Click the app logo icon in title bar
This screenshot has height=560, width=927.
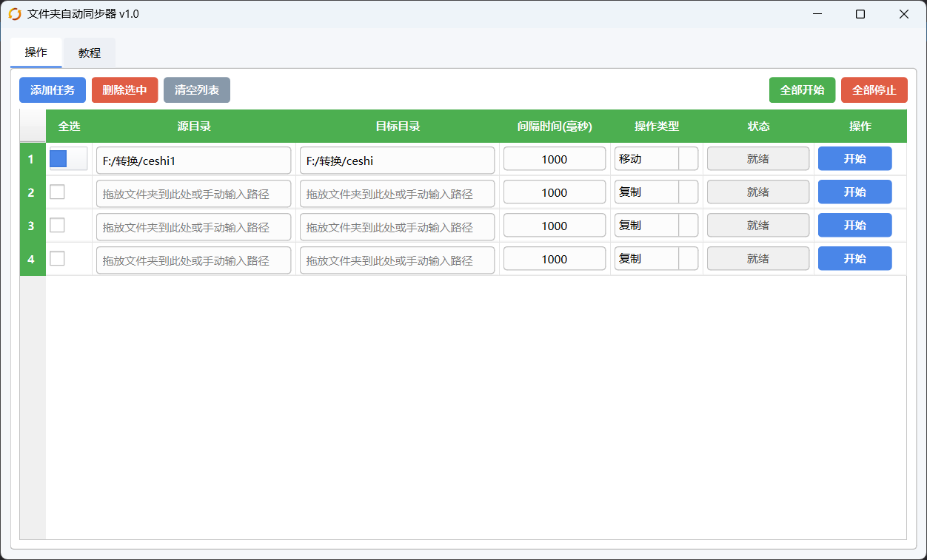[15, 14]
